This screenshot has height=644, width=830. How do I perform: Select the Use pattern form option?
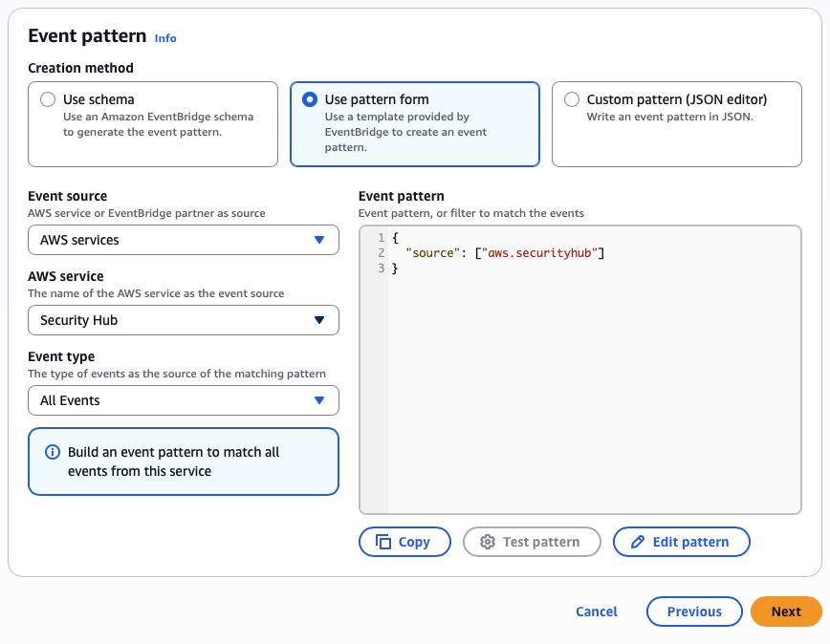click(310, 99)
